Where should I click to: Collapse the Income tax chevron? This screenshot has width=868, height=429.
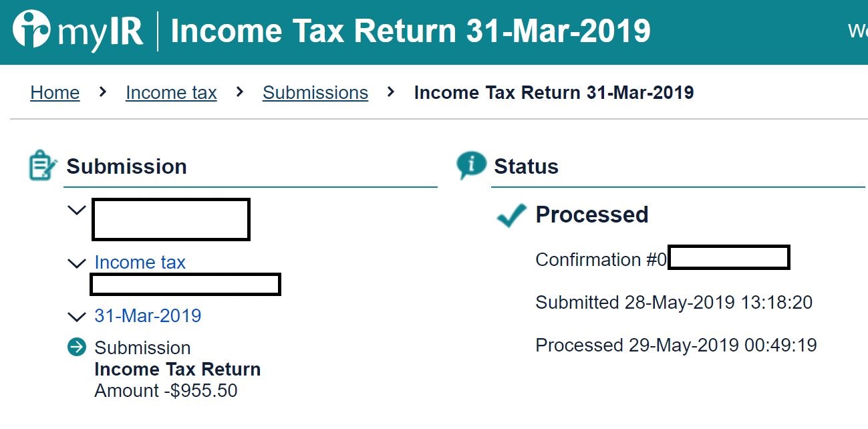click(77, 263)
